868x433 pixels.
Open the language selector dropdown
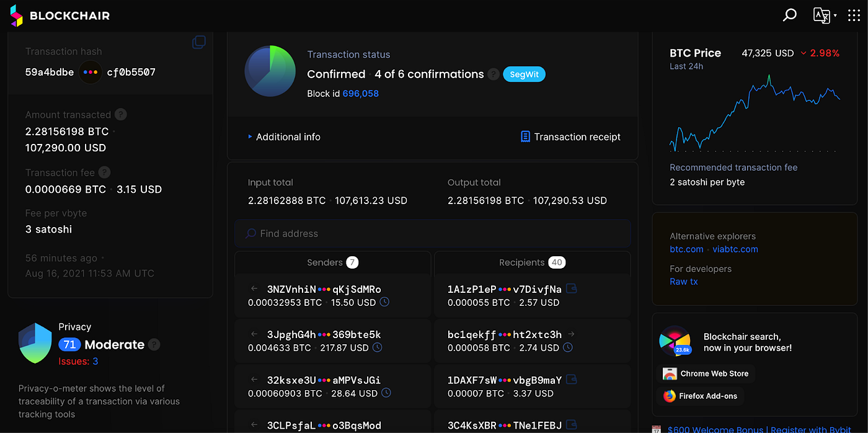pyautogui.click(x=825, y=16)
